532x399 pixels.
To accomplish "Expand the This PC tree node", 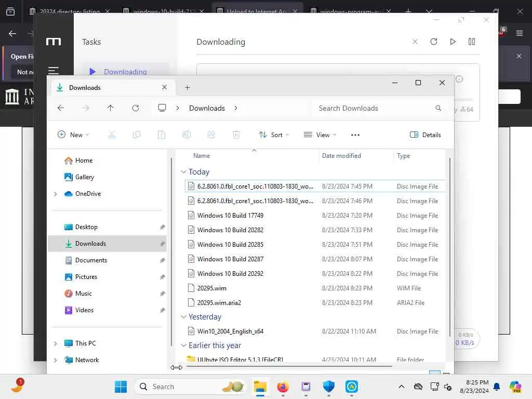I will tap(55, 343).
